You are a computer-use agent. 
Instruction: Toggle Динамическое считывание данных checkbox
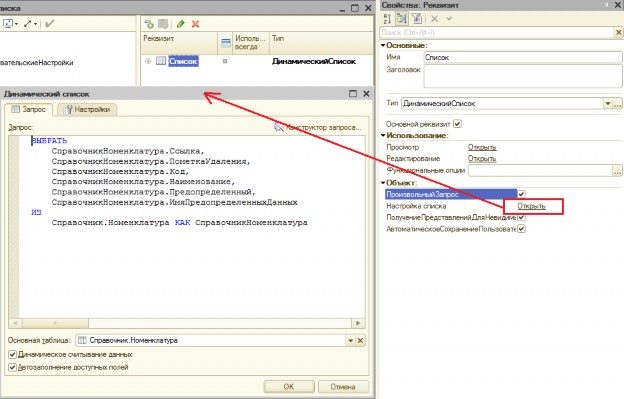click(x=12, y=354)
